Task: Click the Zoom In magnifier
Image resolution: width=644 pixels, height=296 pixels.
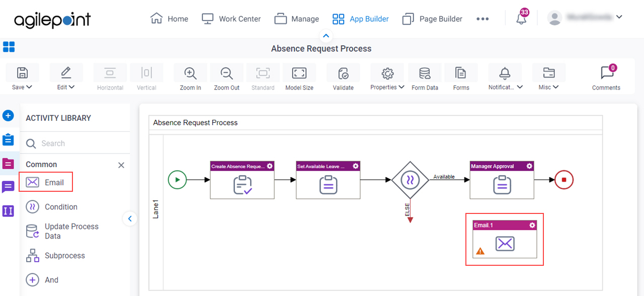Action: click(x=190, y=73)
